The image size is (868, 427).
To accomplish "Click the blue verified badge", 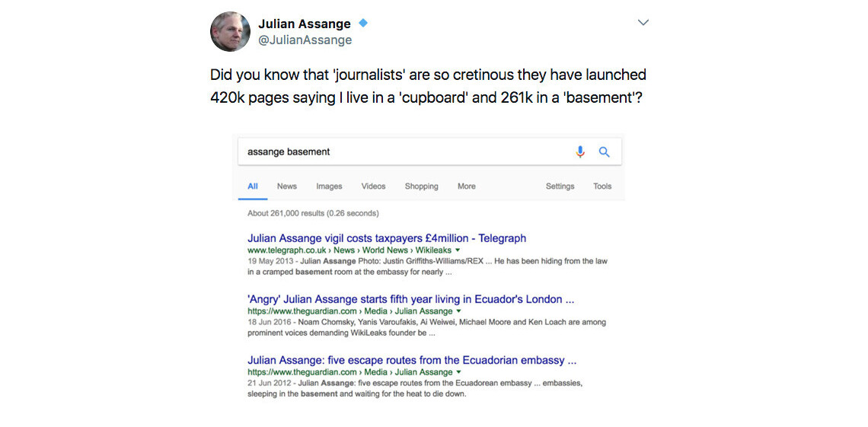I will point(364,24).
